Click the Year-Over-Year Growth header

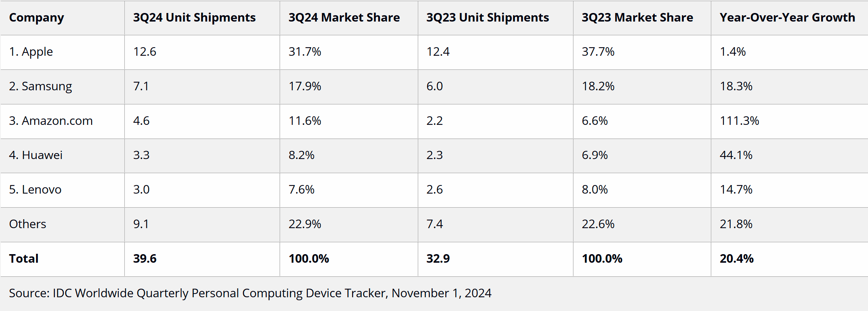click(x=787, y=17)
